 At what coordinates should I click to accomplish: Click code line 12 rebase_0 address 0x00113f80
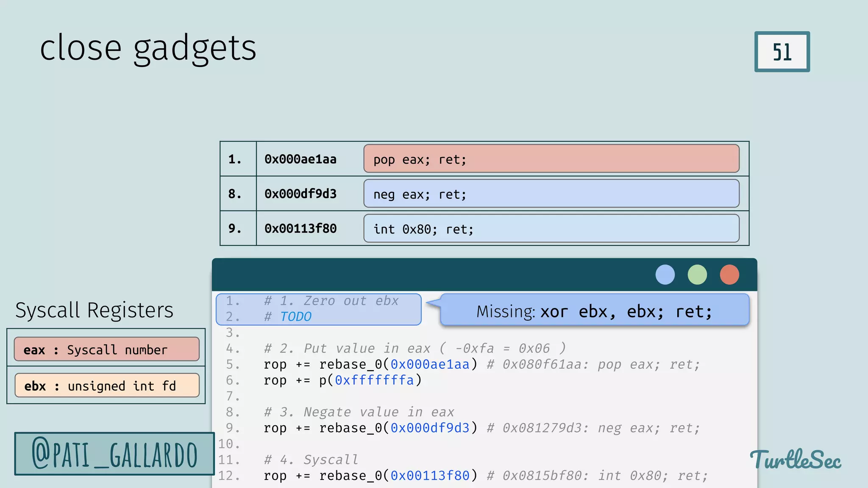430,476
